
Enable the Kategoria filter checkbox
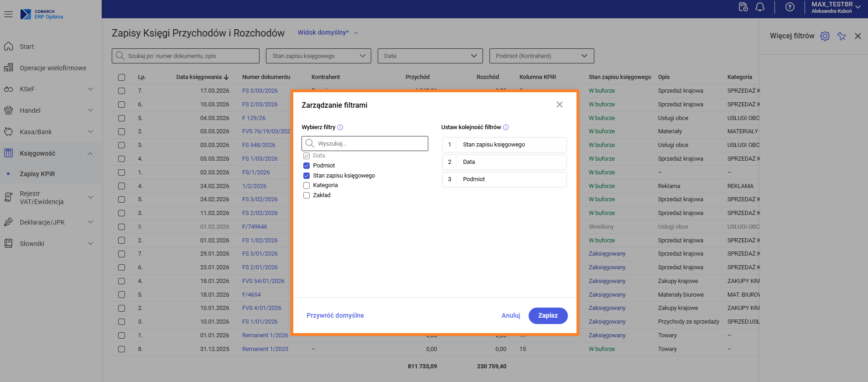tap(307, 185)
